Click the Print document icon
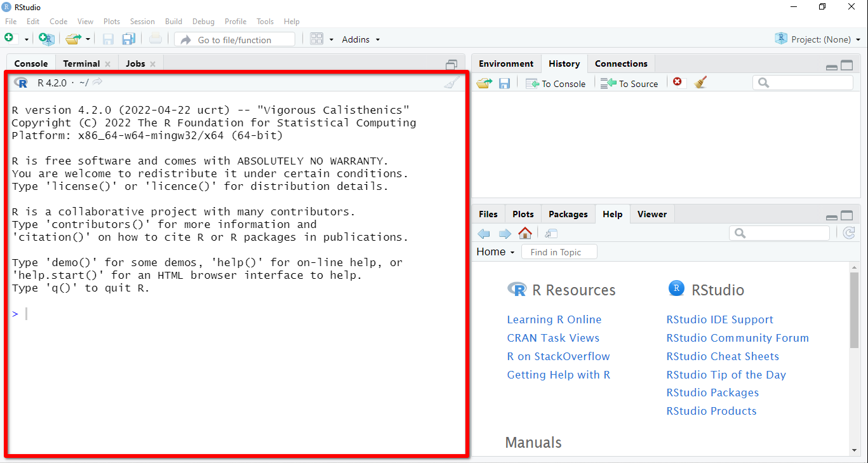The height and width of the screenshot is (463, 868). coord(156,39)
